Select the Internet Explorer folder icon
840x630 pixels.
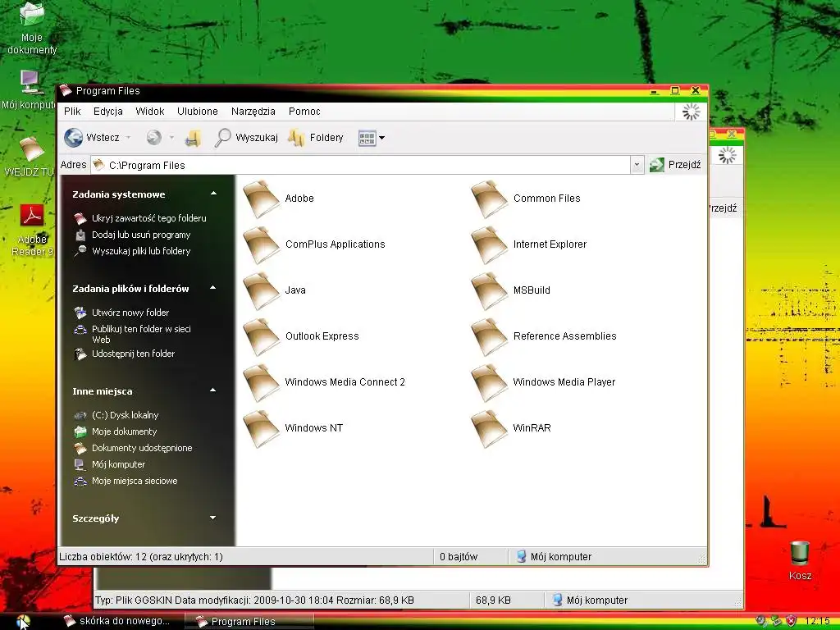click(x=489, y=244)
